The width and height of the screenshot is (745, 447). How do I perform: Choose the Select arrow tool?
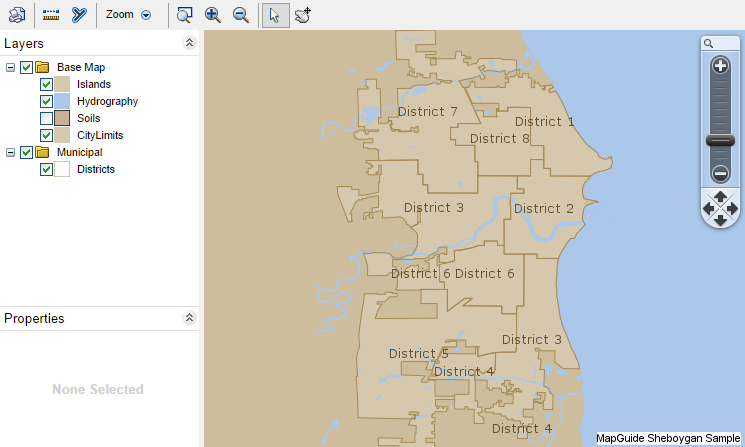point(276,15)
